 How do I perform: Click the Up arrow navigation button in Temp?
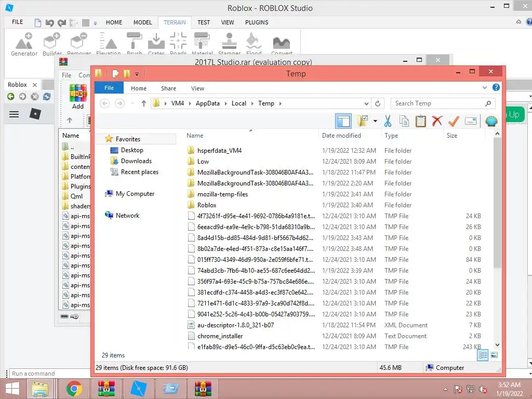[144, 103]
